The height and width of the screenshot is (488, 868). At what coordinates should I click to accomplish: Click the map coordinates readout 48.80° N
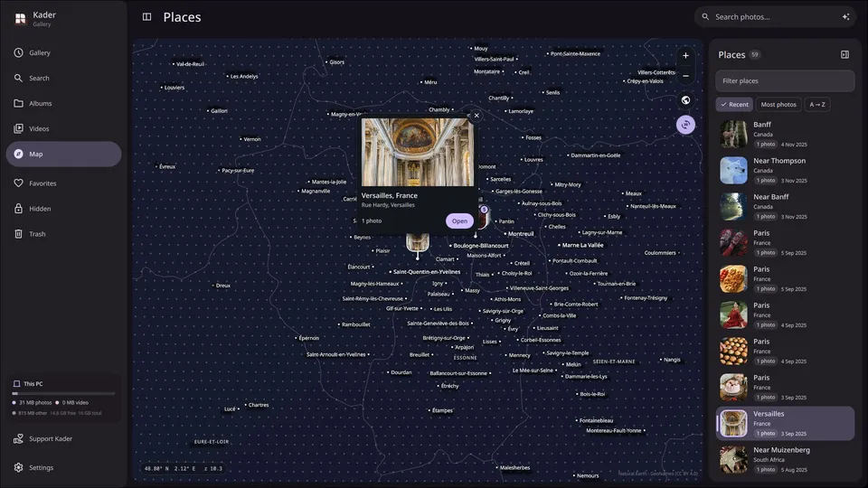click(x=184, y=469)
